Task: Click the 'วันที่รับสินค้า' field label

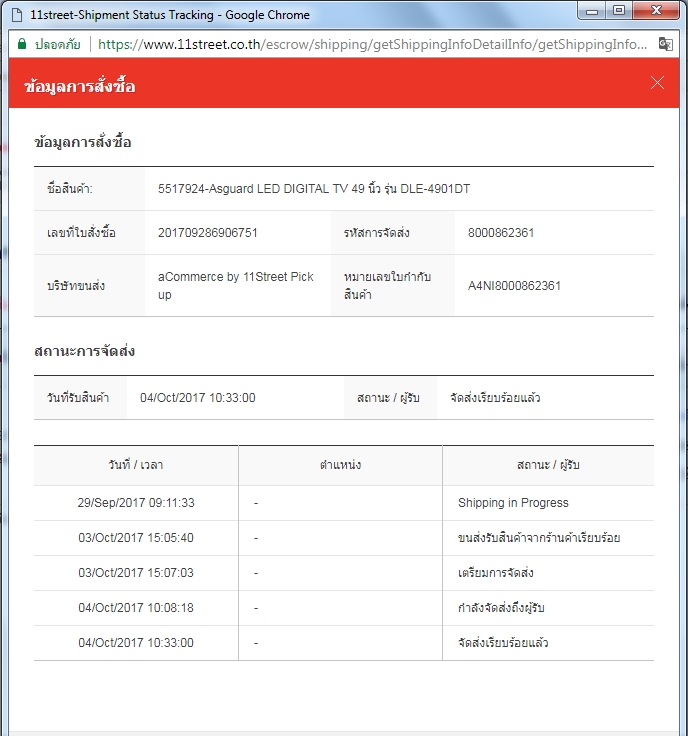Action: [78, 398]
